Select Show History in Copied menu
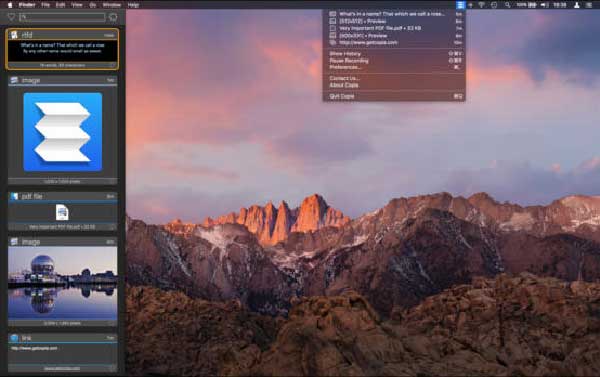 [x=394, y=54]
